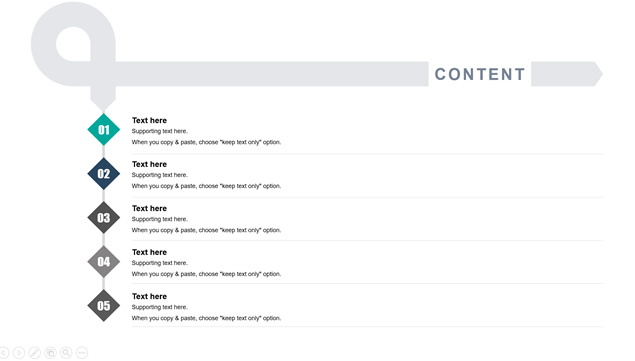The image size is (635, 361).
Task: Click the 'keep text only' line under item 04
Action: pos(206,274)
